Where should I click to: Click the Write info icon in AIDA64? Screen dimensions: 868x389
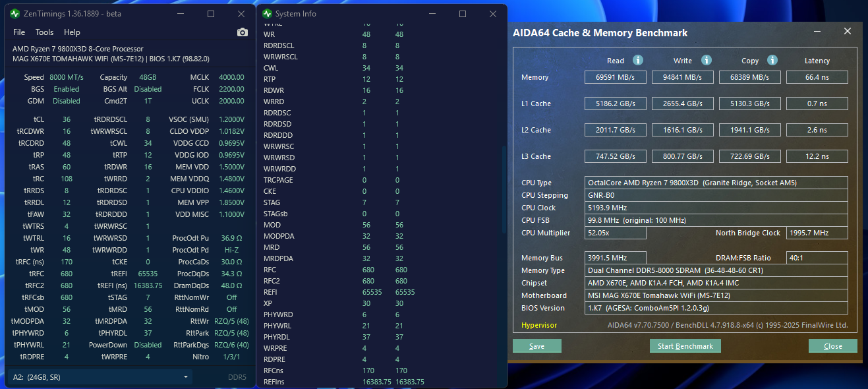(x=706, y=60)
